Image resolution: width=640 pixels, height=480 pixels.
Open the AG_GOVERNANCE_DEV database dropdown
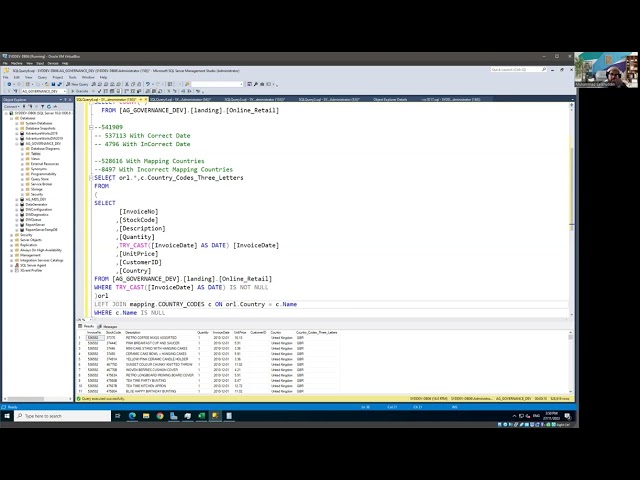pyautogui.click(x=43, y=91)
